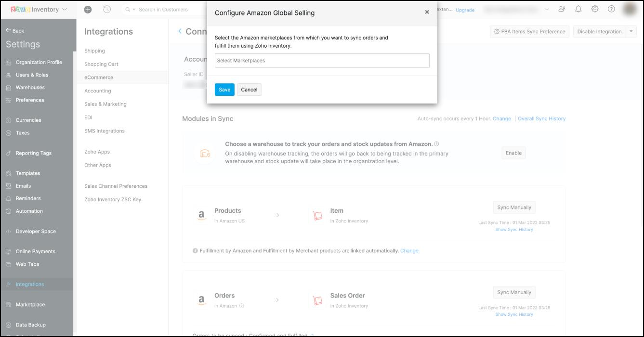Image resolution: width=644 pixels, height=337 pixels.
Task: Click the quick create plus icon
Action: [x=87, y=9]
